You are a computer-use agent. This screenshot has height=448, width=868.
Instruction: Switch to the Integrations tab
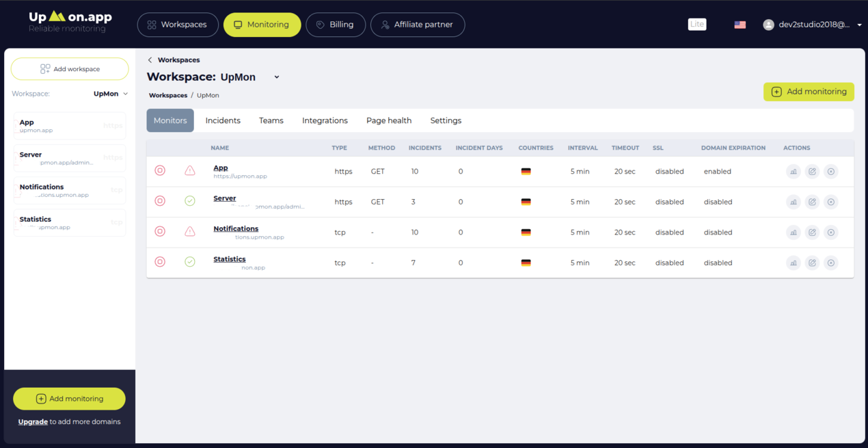click(x=325, y=120)
